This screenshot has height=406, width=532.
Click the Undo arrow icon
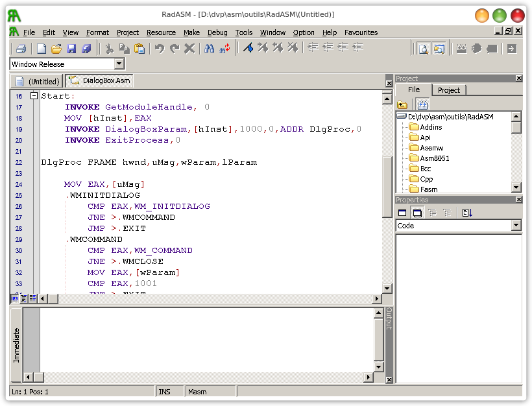pos(160,49)
